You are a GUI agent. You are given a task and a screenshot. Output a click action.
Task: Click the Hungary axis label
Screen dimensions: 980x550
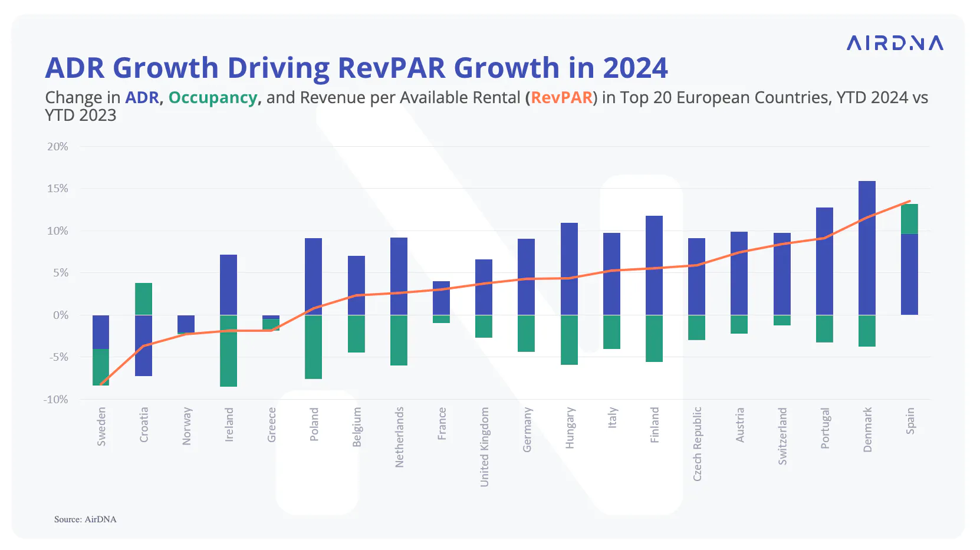click(x=570, y=428)
